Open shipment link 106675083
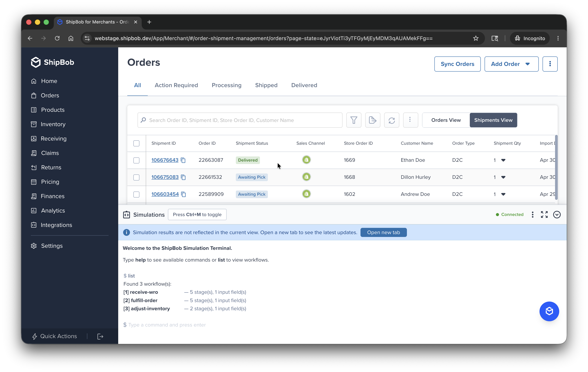The image size is (588, 372). pyautogui.click(x=165, y=177)
